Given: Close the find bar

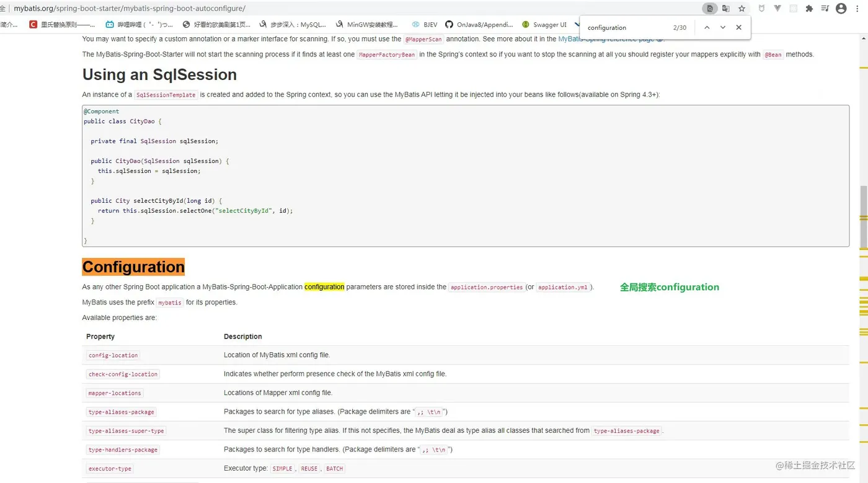Looking at the screenshot, I should point(738,27).
